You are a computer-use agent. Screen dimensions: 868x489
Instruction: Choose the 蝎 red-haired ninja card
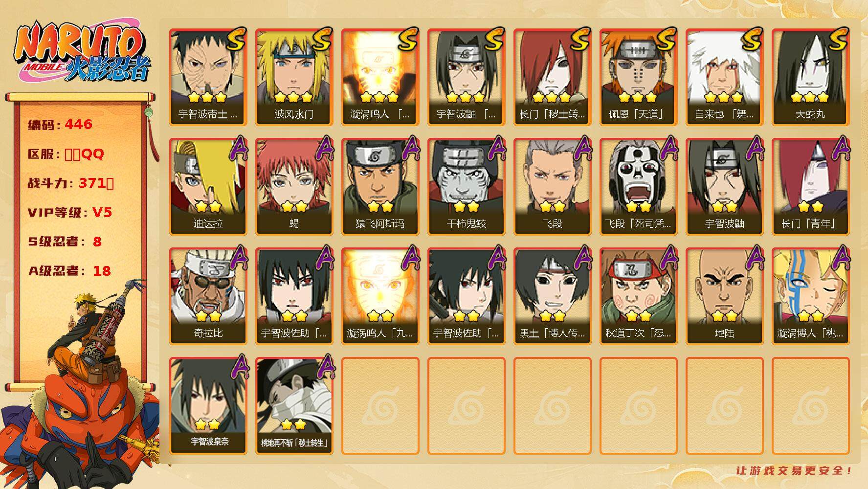tap(294, 187)
